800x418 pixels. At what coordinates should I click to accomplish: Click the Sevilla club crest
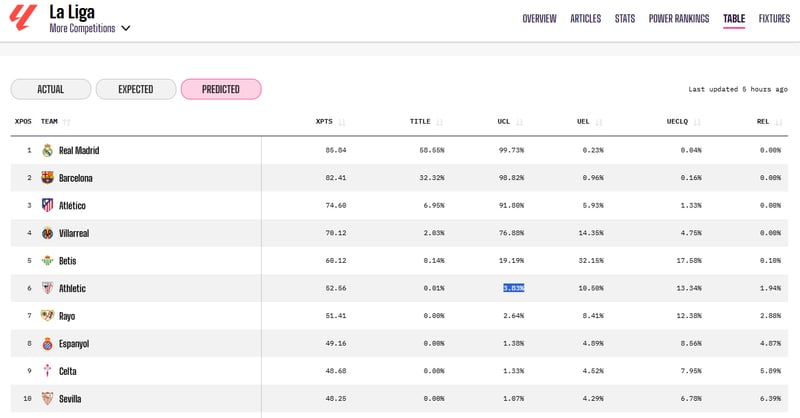(47, 398)
